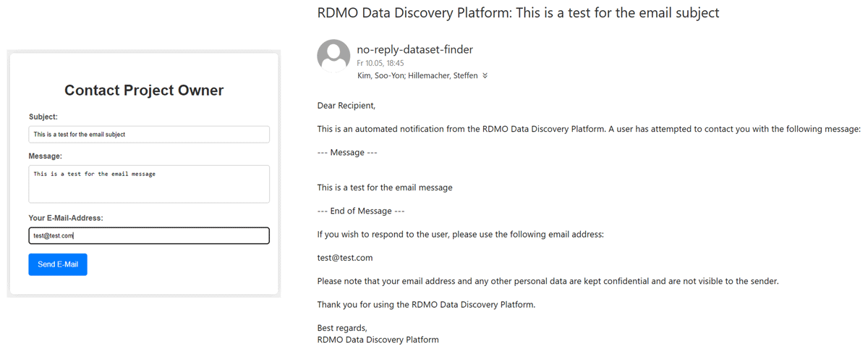The image size is (868, 352).
Task: Click the 'Dear Recipient,' greeting line
Action: click(x=346, y=106)
